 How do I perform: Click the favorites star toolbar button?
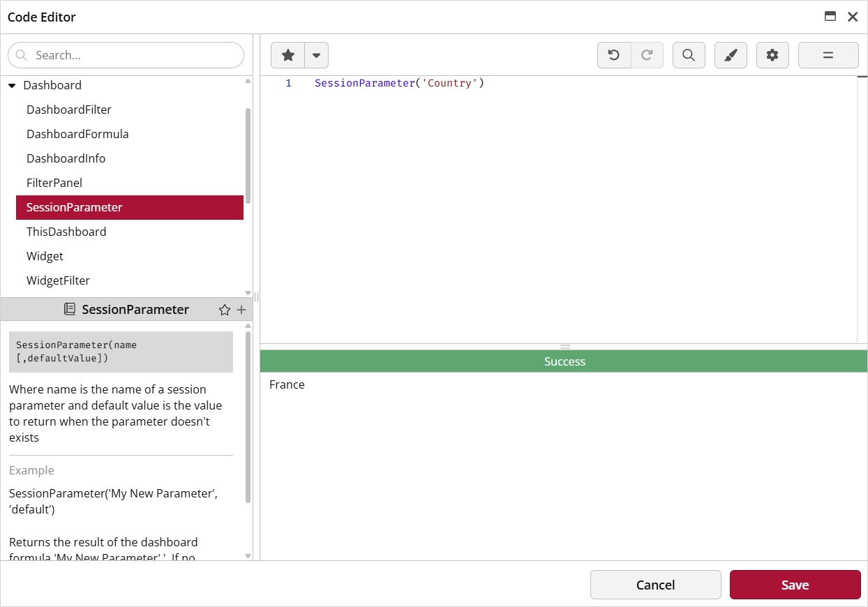click(287, 55)
